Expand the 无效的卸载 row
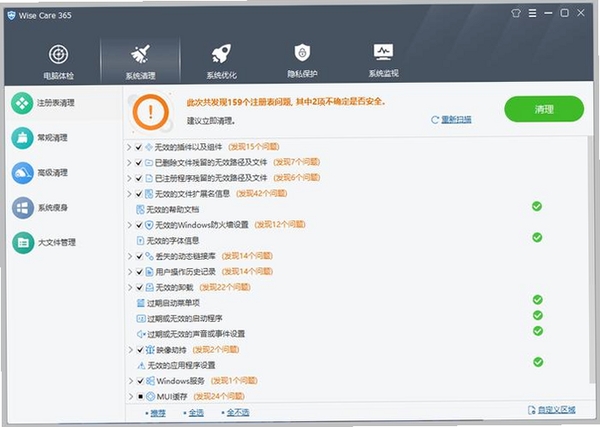The width and height of the screenshot is (600, 427). tap(130, 287)
